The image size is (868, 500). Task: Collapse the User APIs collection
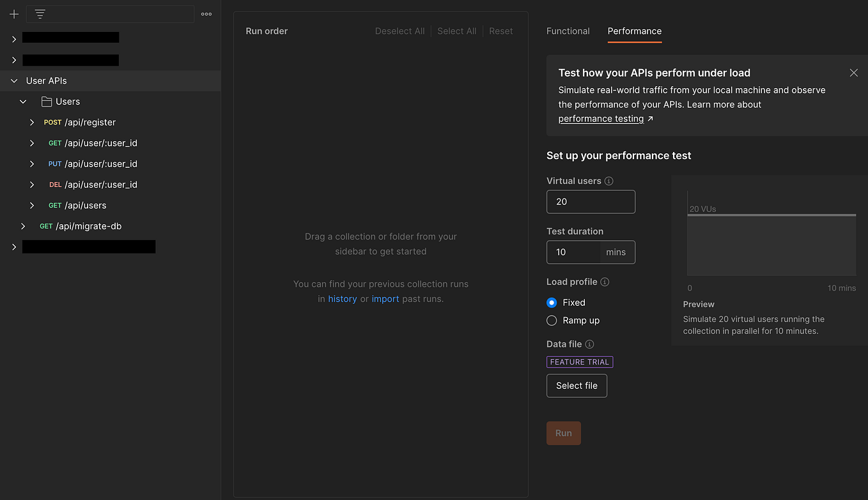coord(14,80)
